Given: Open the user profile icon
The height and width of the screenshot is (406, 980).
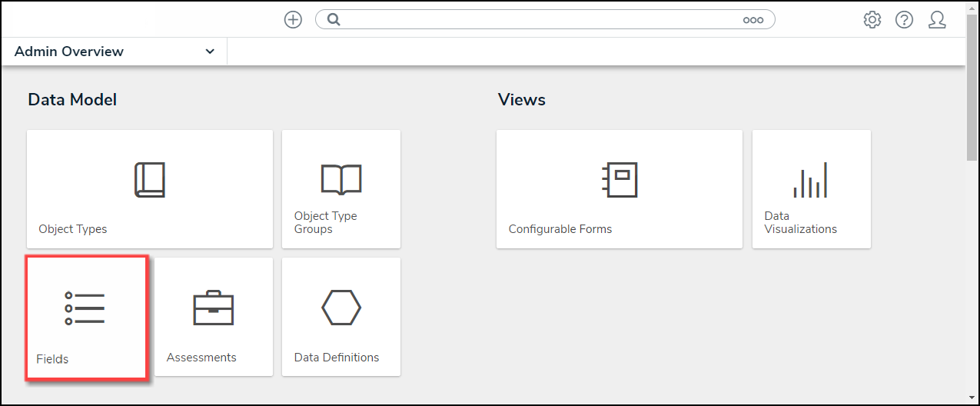Looking at the screenshot, I should (x=937, y=20).
